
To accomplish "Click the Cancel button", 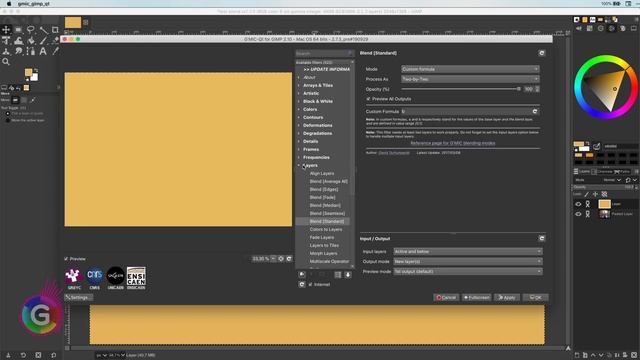I will tap(446, 298).
